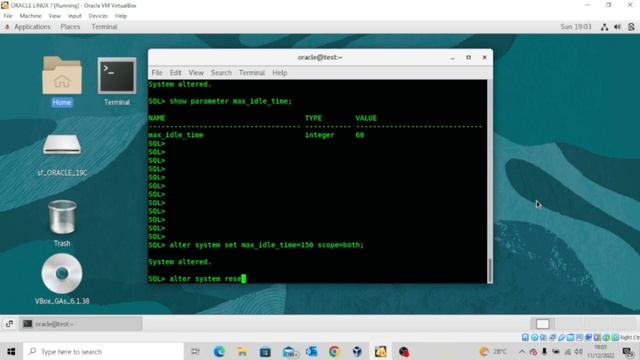Open VirtualBox Machine menu
Viewport: 640px width, 360px height.
31,16
